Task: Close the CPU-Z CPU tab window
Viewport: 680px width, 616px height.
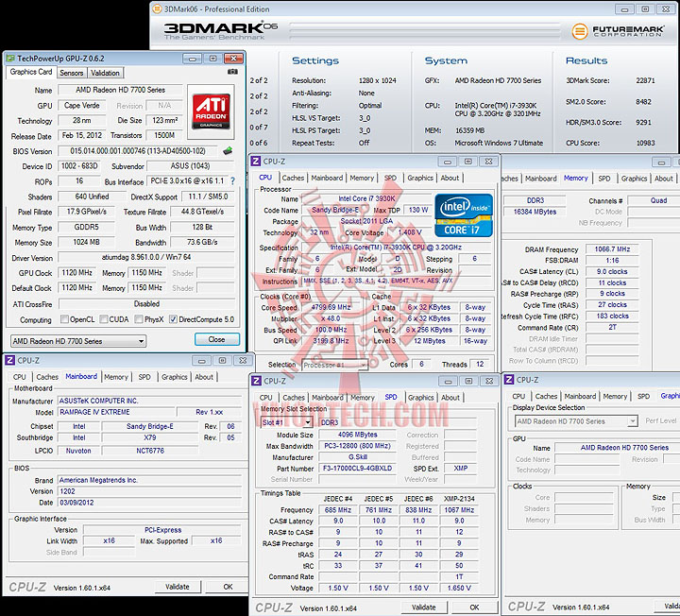Action: tap(489, 162)
